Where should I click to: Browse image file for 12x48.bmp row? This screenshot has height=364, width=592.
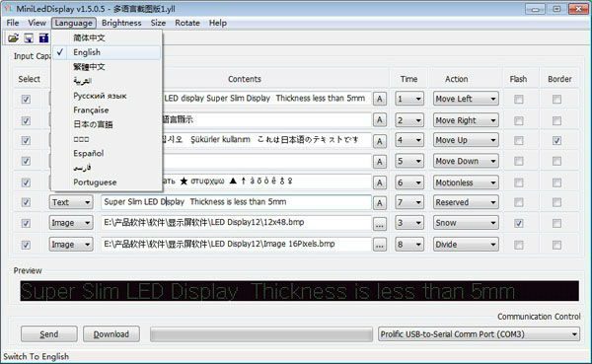tap(380, 224)
